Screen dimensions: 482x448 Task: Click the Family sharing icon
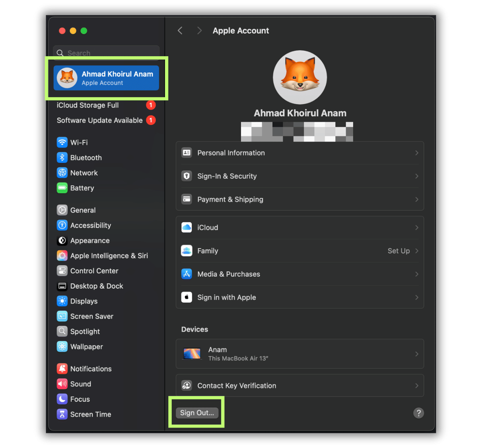click(186, 251)
